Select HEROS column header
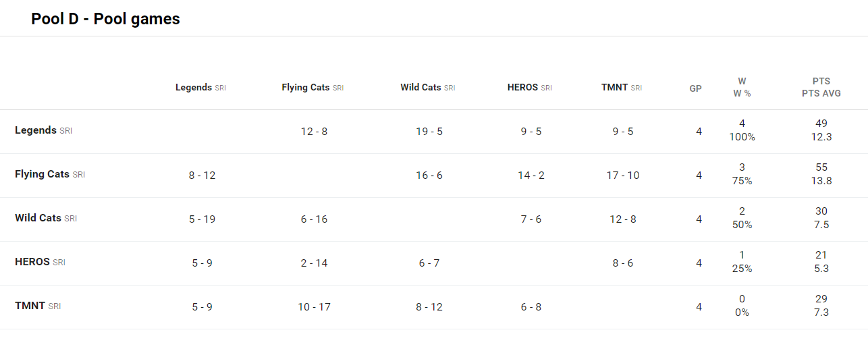Screen dimensions: 868x351 pos(522,88)
